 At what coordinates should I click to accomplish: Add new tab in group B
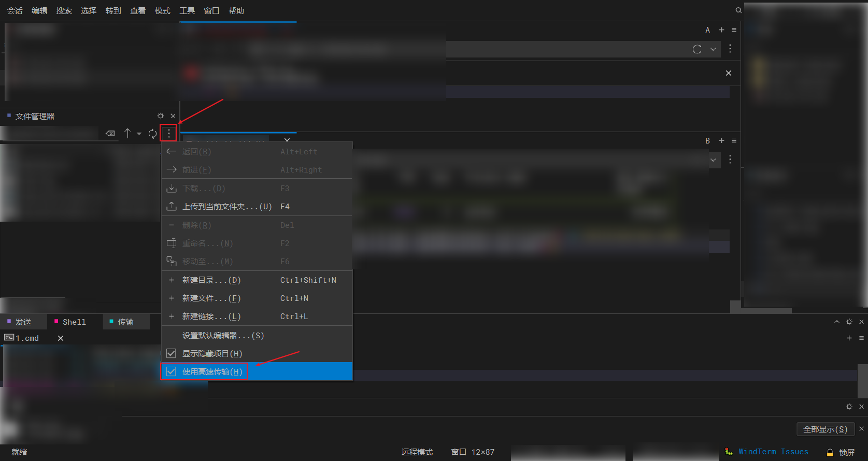(721, 141)
